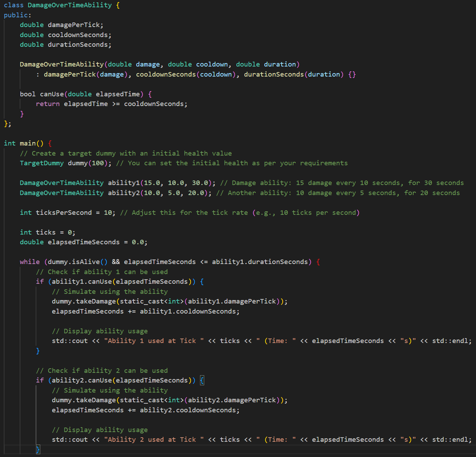Click the isAlive method call
The width and height of the screenshot is (476, 457).
(86, 262)
